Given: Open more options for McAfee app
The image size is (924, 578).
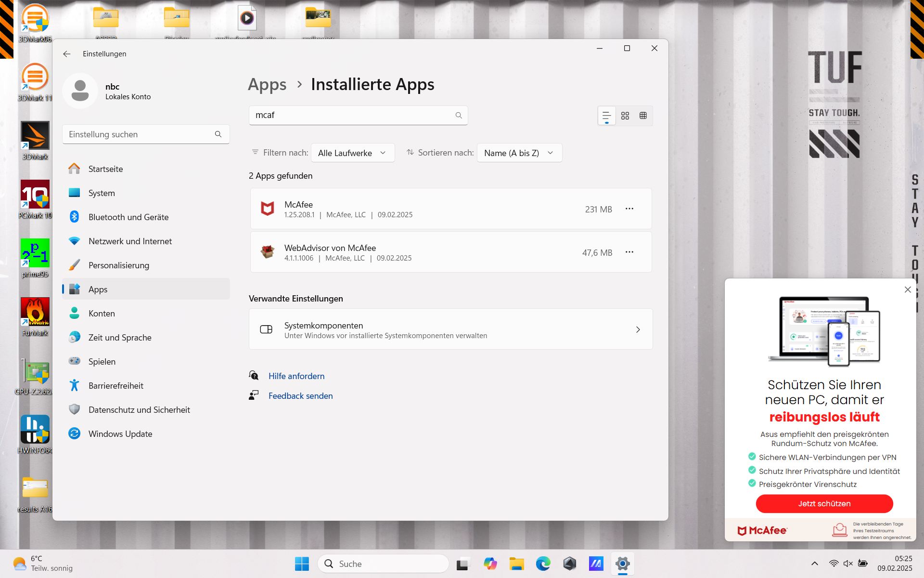Looking at the screenshot, I should point(629,209).
